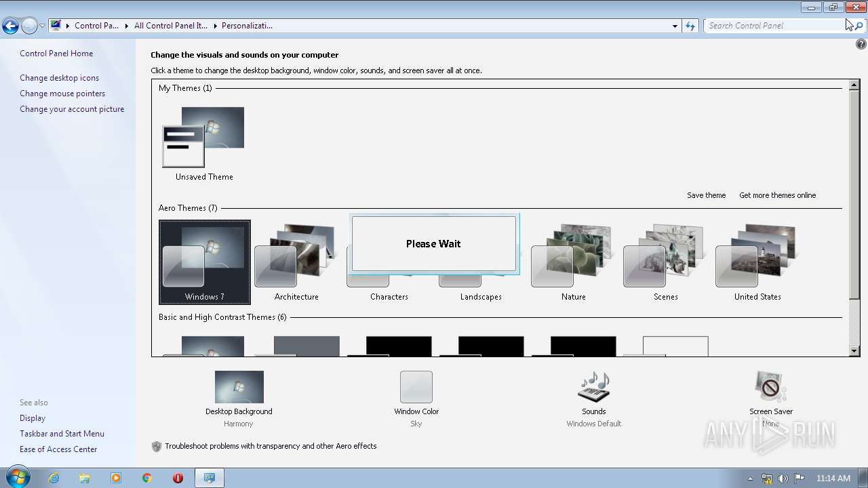The image size is (868, 488).
Task: Open Change mouse pointers link
Action: coord(62,94)
